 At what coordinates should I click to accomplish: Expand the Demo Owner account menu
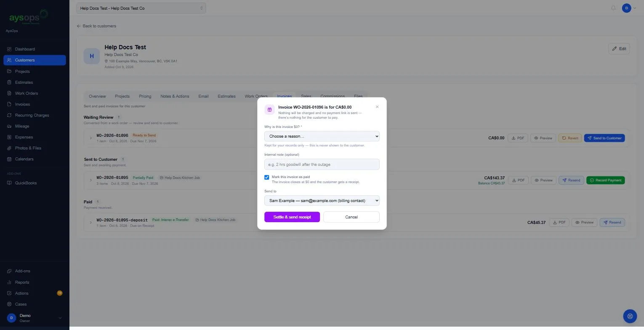35,318
